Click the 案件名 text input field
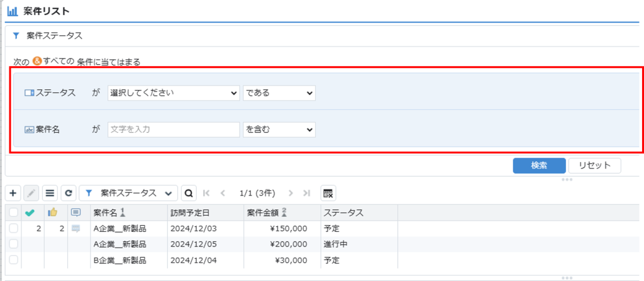This screenshot has height=281, width=644. coord(174,129)
